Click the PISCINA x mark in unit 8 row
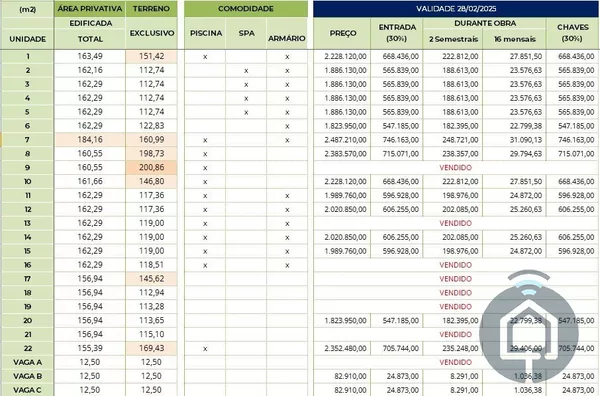 coord(205,154)
